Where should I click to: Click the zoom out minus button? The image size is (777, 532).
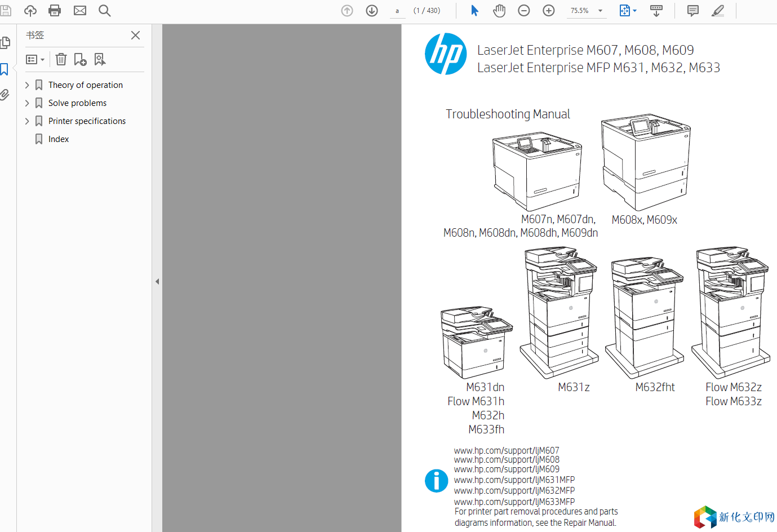pos(524,11)
